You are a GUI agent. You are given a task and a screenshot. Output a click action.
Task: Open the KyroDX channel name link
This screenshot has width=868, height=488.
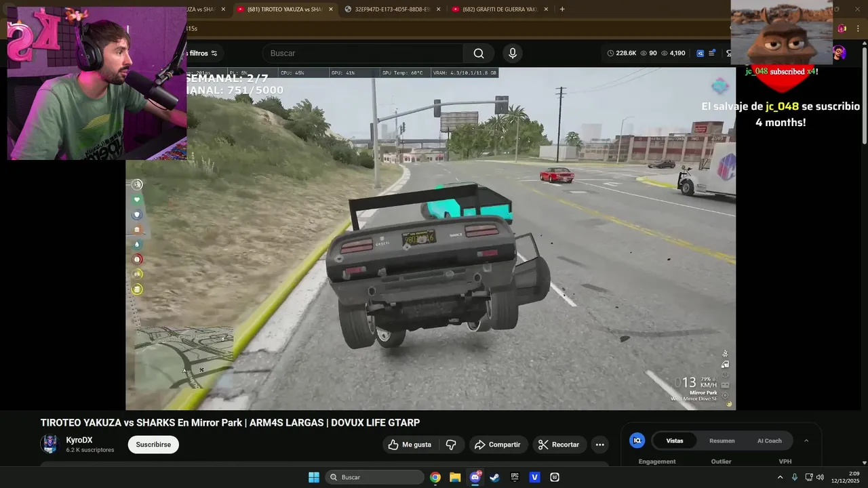[79, 440]
